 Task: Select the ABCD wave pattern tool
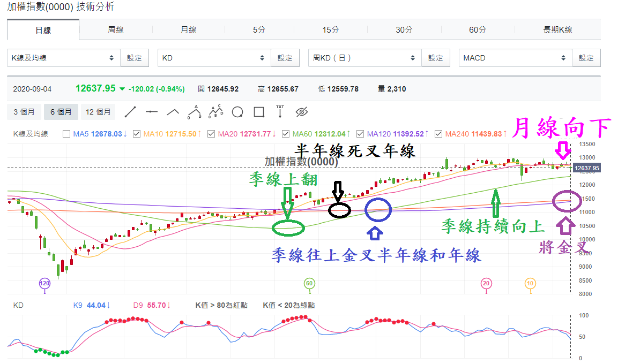216,112
